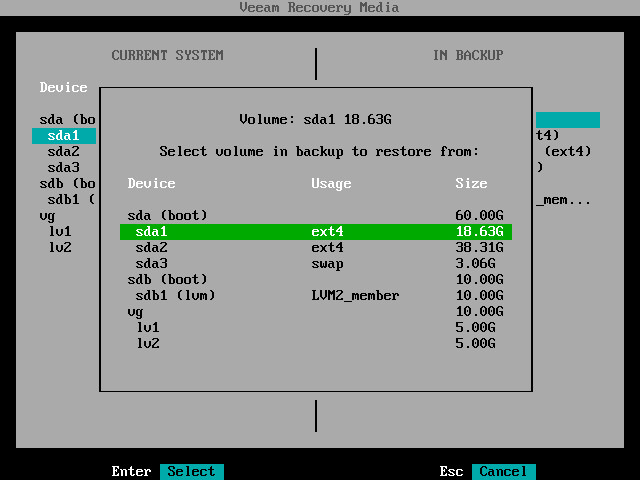The image size is (640, 480).
Task: Select sda3 in Current System panel
Action: [63, 168]
